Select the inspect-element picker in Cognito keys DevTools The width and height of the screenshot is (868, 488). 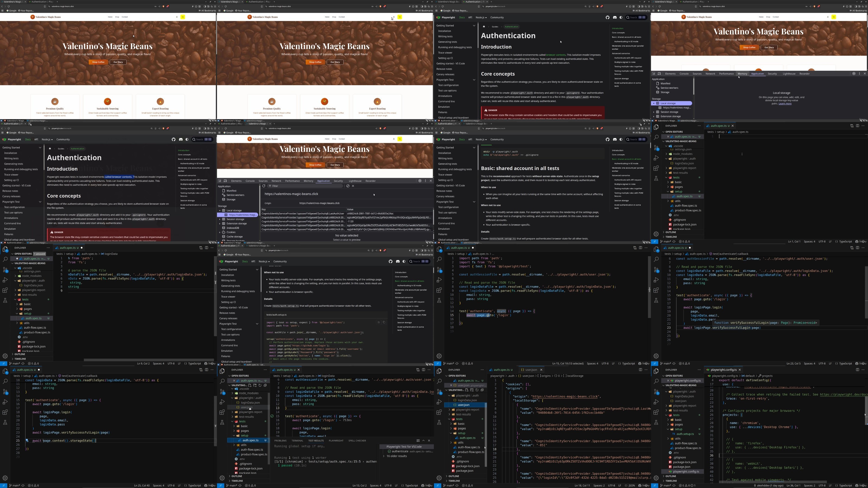220,181
